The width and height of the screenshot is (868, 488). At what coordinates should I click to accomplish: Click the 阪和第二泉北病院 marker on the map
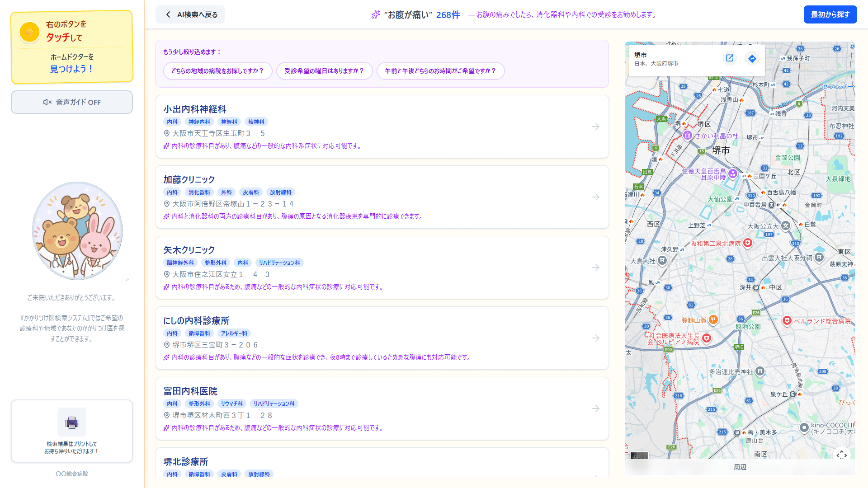point(748,243)
